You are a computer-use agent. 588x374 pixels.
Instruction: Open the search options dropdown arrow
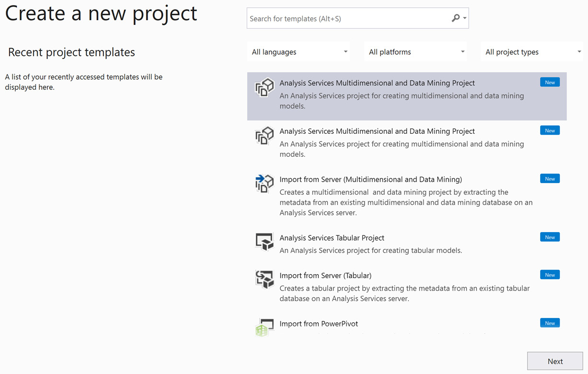[x=465, y=18]
